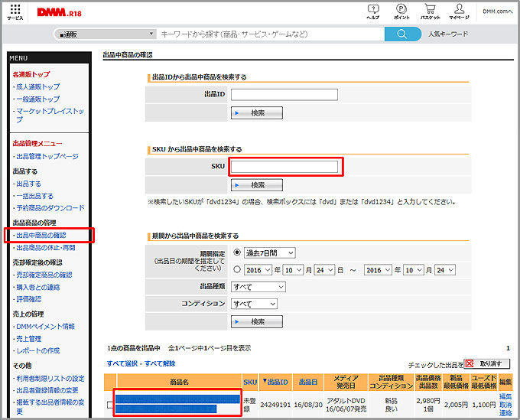The image size is (520, 420).
Task: Focus the keyword search field
Action: (x=270, y=34)
